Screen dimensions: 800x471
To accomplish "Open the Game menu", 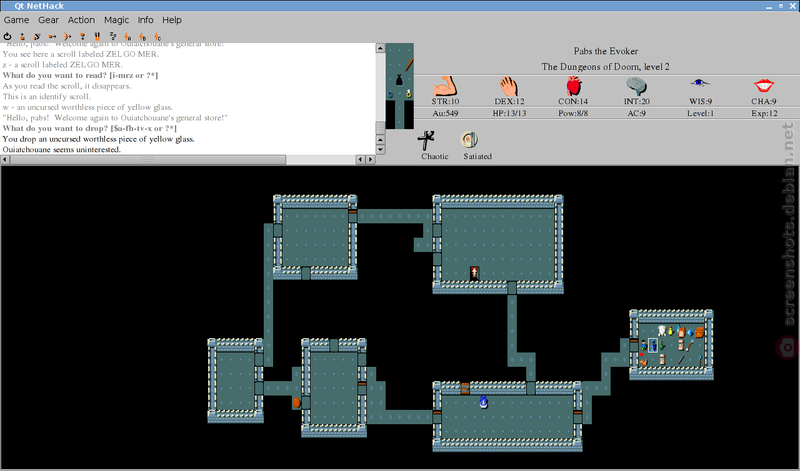I will (x=16, y=20).
